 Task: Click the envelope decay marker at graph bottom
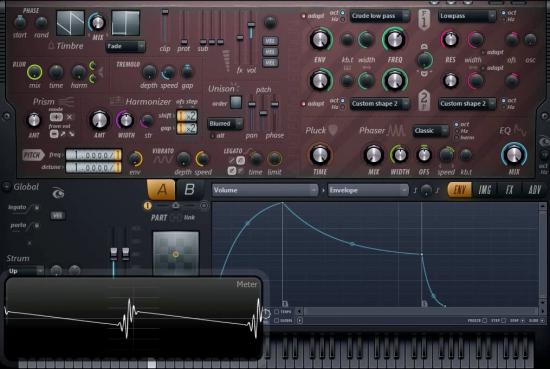285,303
